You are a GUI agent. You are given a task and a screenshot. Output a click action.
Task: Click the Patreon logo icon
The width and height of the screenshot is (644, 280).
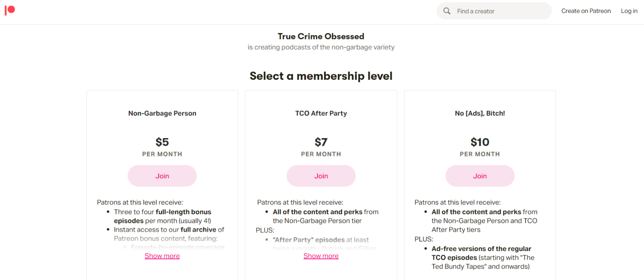click(x=10, y=11)
